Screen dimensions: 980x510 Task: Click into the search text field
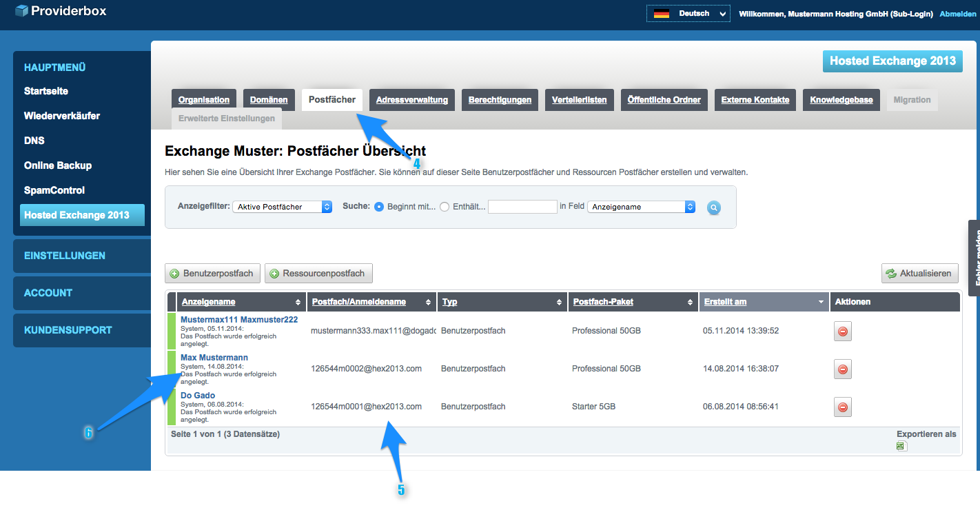[x=522, y=207]
